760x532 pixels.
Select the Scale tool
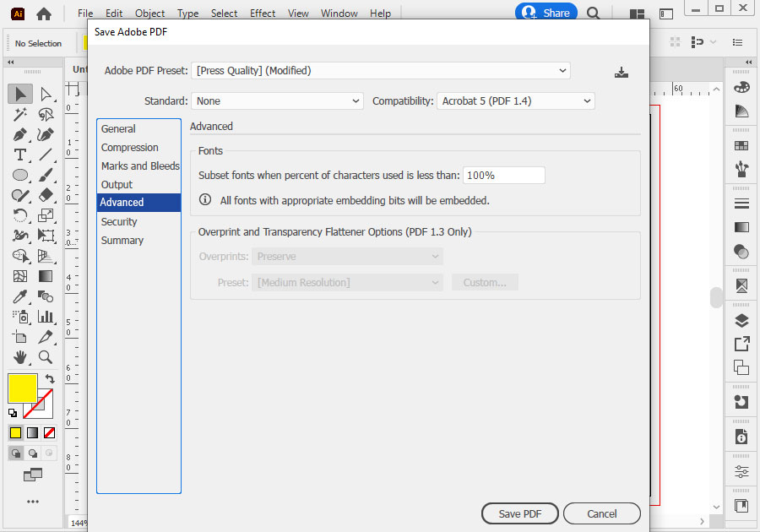click(46, 215)
